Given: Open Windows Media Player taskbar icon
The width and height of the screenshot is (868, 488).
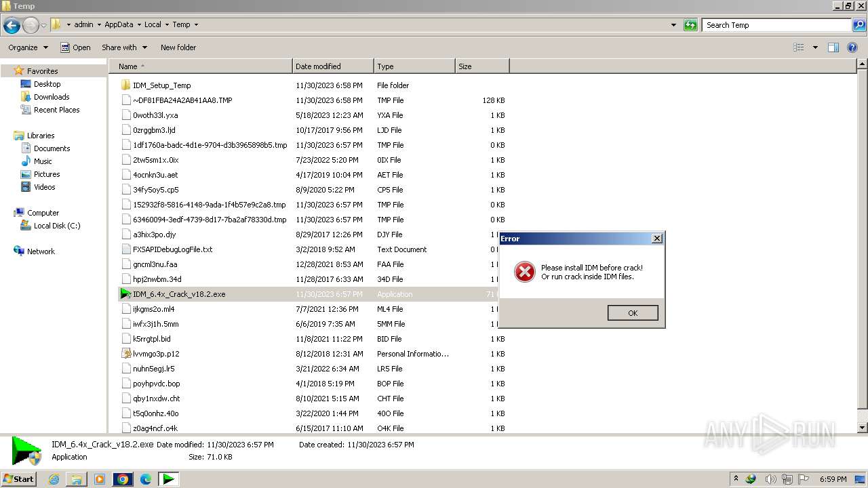Looking at the screenshot, I should pos(100,479).
